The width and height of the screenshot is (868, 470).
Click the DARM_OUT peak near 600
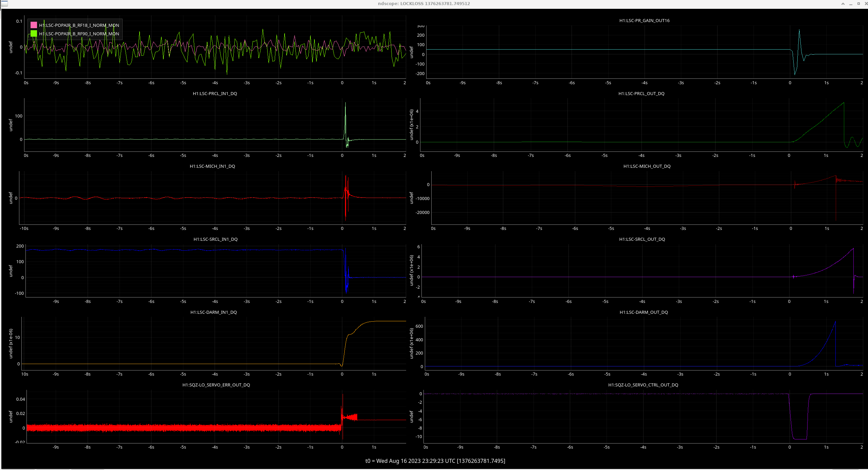[835, 322]
